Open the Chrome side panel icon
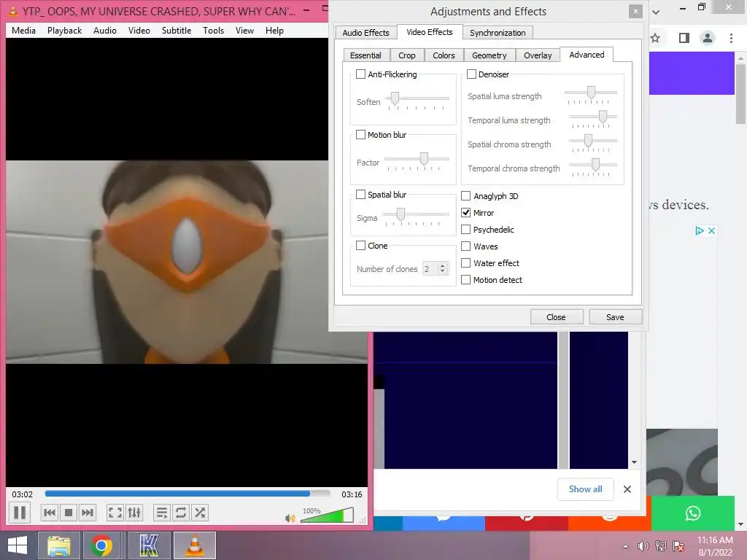Viewport: 747px width, 560px height. click(x=684, y=38)
